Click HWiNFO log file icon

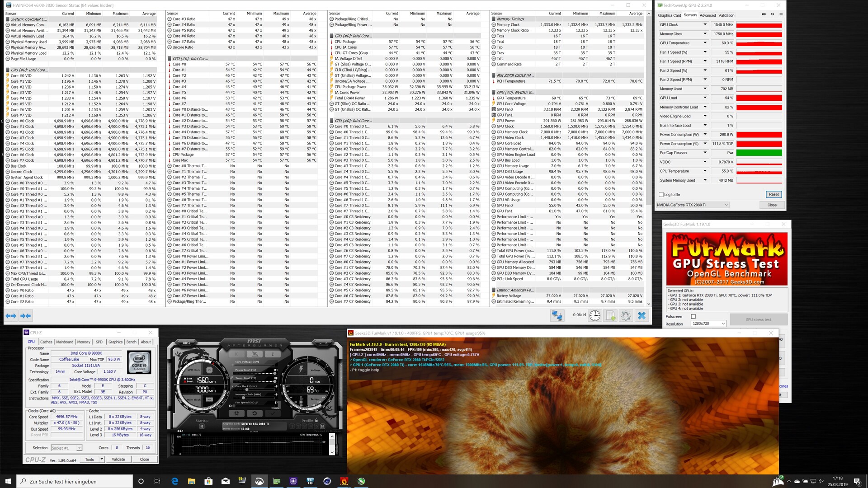coord(610,315)
